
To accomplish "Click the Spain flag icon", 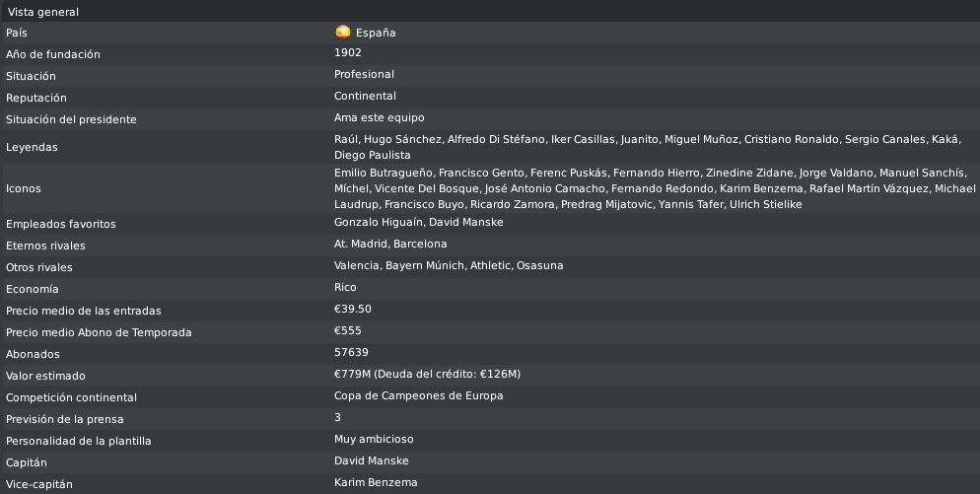I will (x=342, y=33).
